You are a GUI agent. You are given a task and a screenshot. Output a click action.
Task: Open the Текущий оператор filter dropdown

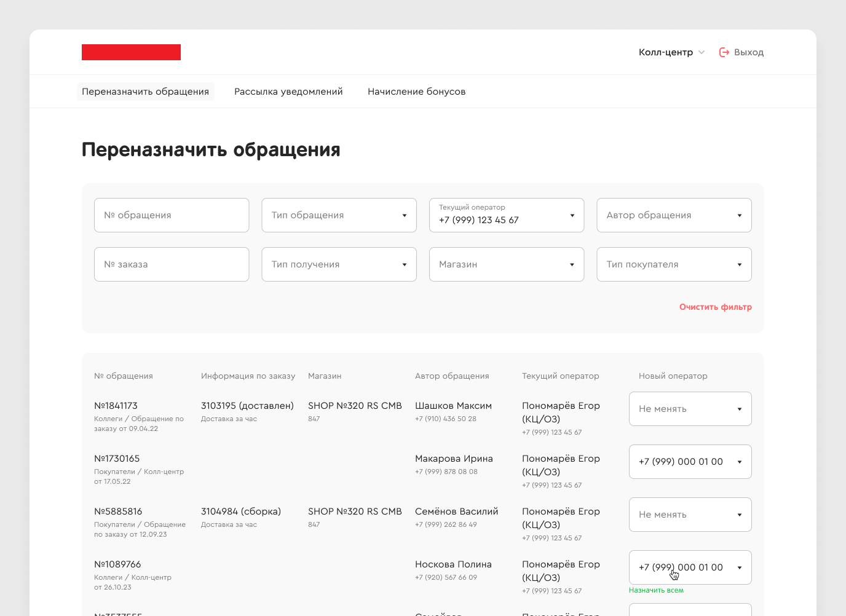tap(507, 215)
